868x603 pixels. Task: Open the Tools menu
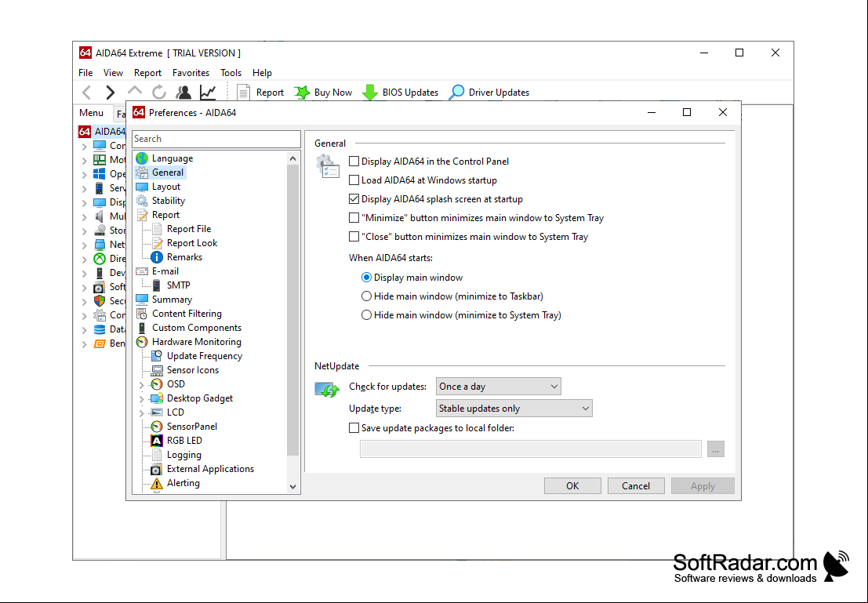[231, 73]
